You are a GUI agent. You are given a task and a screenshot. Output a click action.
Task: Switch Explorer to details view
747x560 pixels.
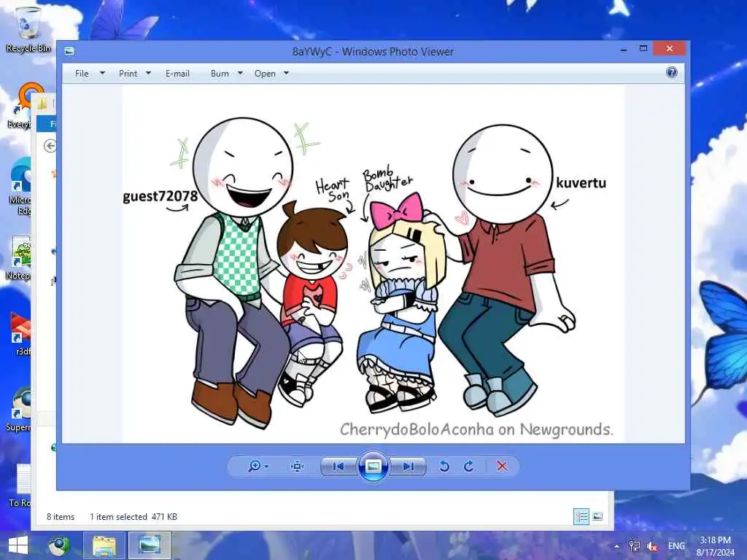581,517
